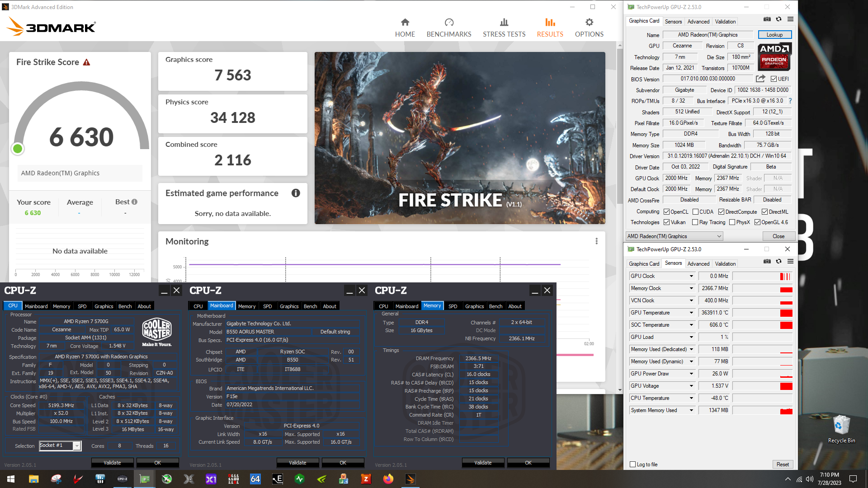Image resolution: width=868 pixels, height=488 pixels.
Task: Enable Log to file checkbox
Action: point(633,465)
